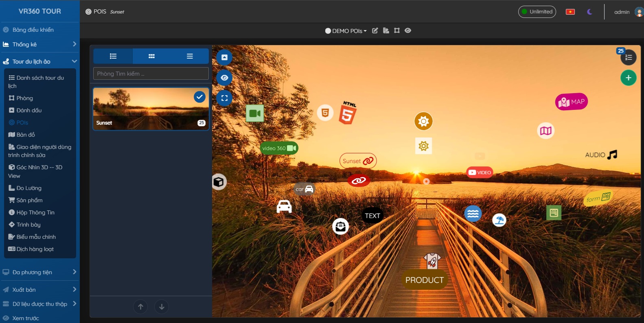Click the green video 360 POI
644x323 pixels.
coord(279,148)
